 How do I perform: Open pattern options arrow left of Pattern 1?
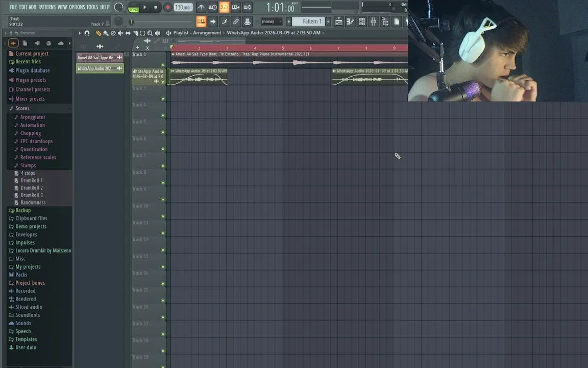coord(289,22)
